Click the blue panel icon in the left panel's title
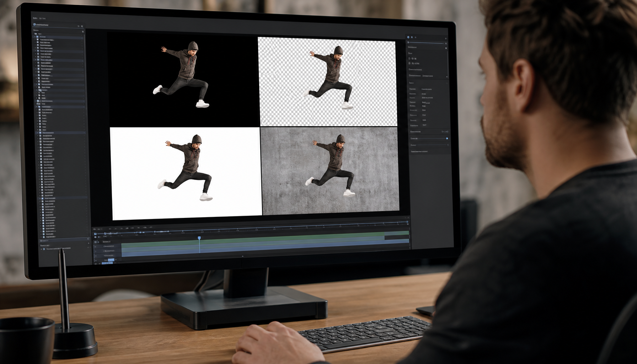 [x=34, y=25]
